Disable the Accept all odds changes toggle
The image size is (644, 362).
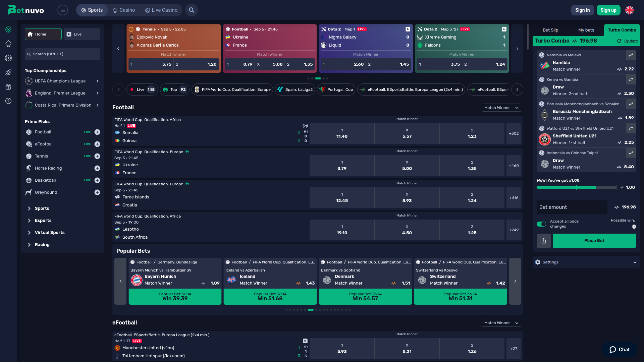[x=541, y=224]
